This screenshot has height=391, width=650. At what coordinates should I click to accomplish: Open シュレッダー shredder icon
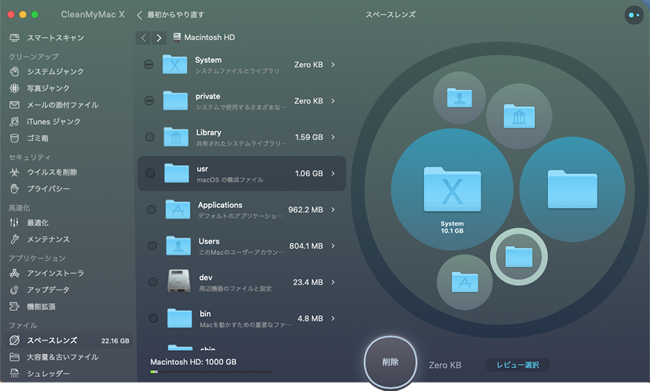[x=15, y=374]
